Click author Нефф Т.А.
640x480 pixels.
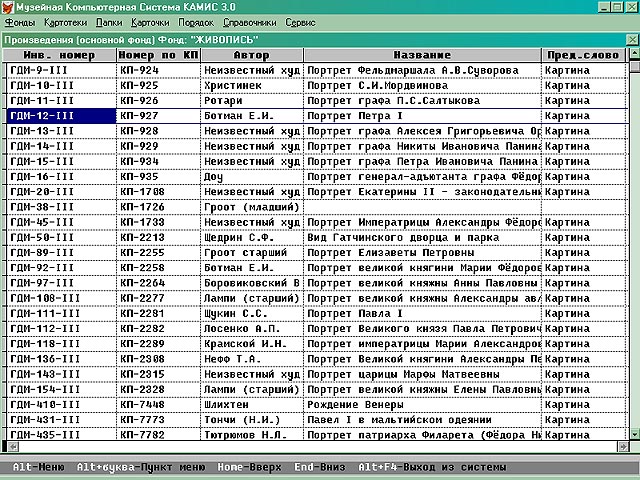coord(232,359)
